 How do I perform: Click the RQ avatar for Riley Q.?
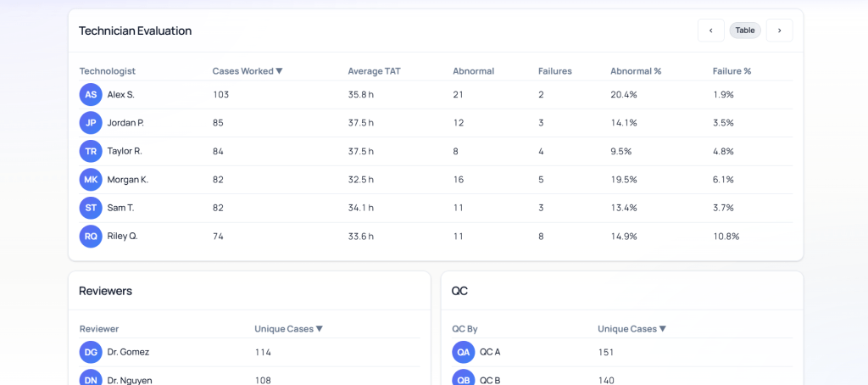click(x=91, y=236)
